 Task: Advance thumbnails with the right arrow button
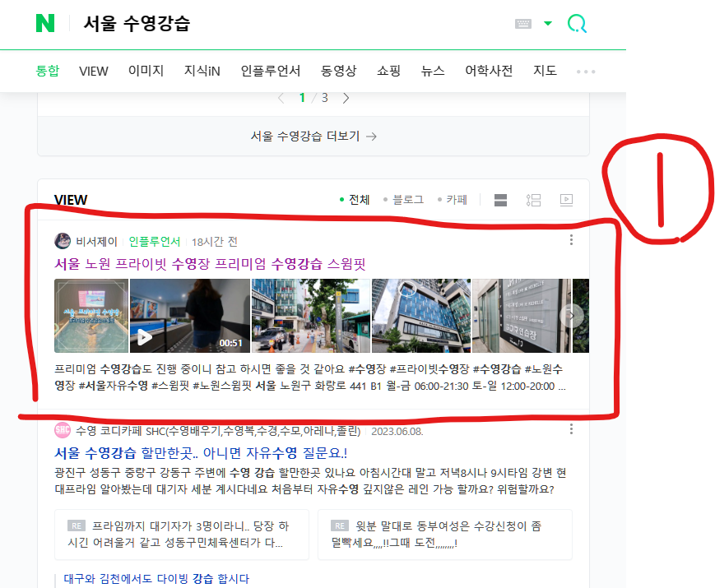click(x=571, y=316)
